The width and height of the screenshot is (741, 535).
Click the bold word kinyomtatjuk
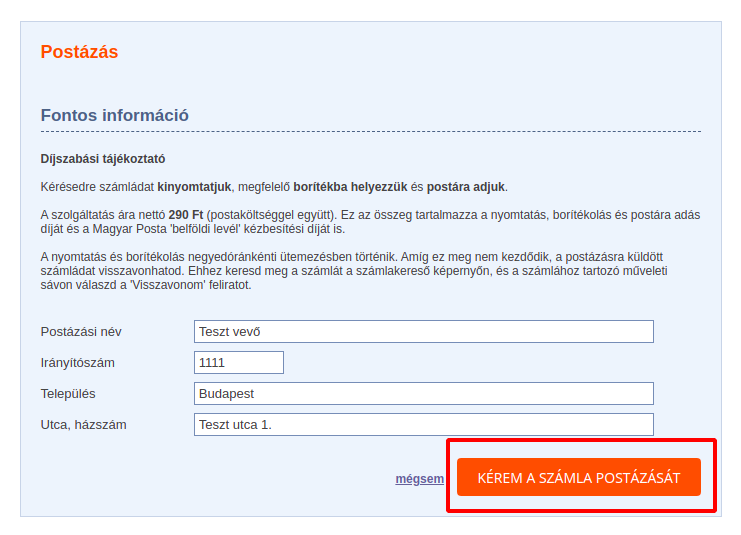(x=194, y=187)
